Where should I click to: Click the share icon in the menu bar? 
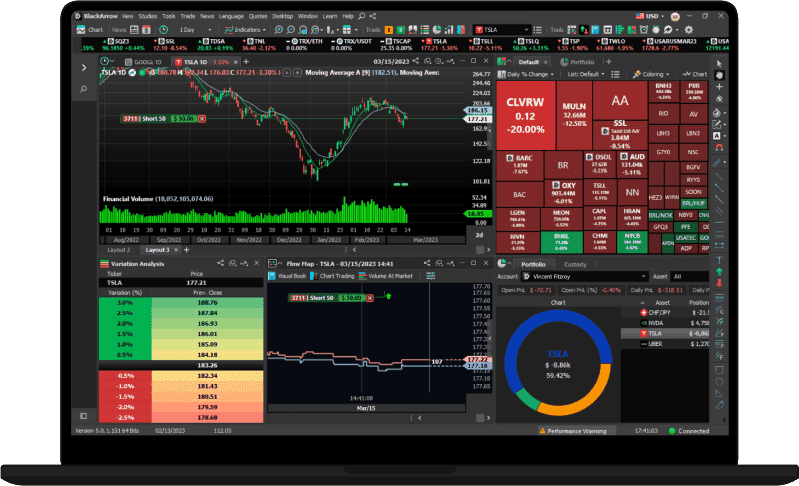373,16
